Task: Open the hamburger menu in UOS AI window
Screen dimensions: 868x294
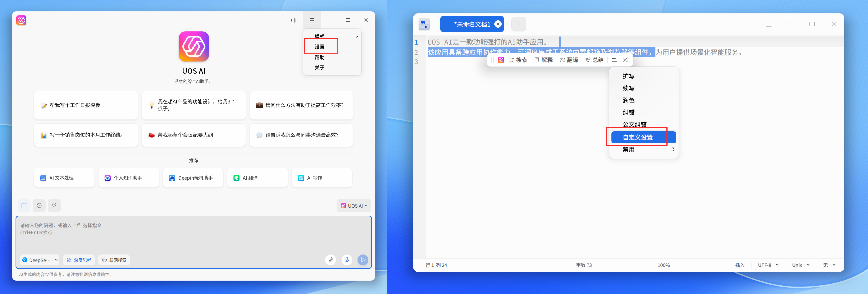Action: [312, 20]
